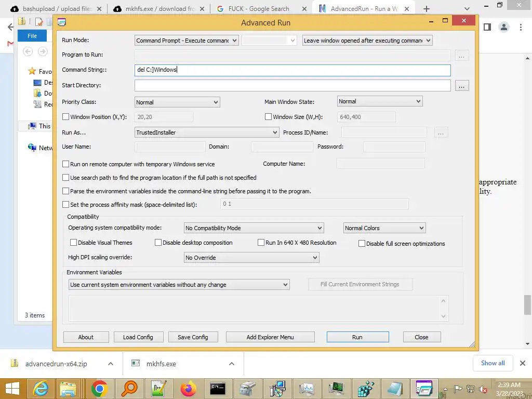Open Internet Explorer from the taskbar
This screenshot has height=399, width=532.
pos(41,388)
